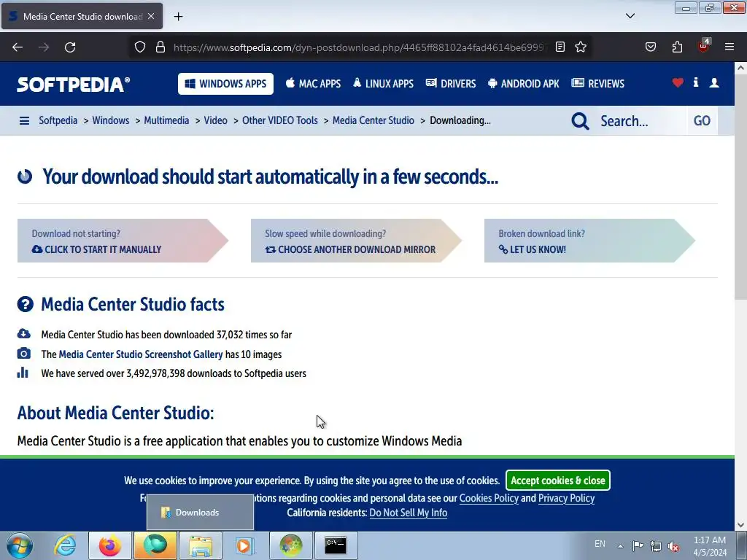Viewport: 747px width, 560px height.
Task: Click the taskbar clock 1:17 AM
Action: pyautogui.click(x=710, y=545)
